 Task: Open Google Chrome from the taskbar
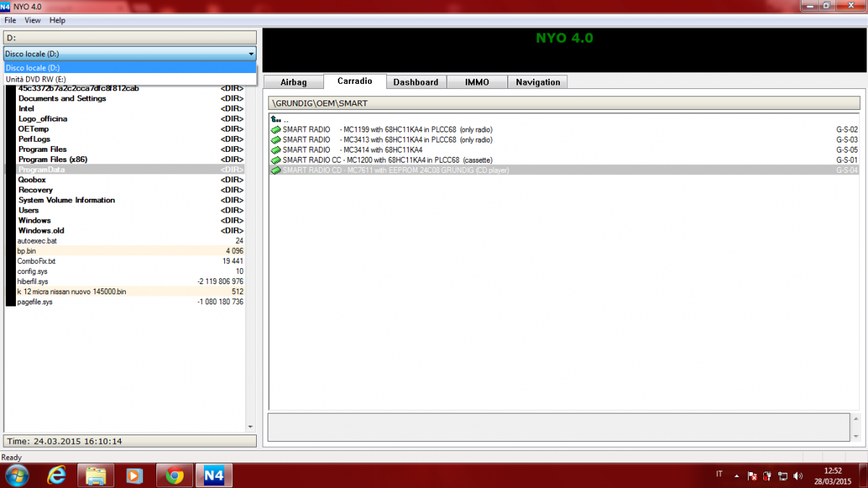click(x=174, y=475)
